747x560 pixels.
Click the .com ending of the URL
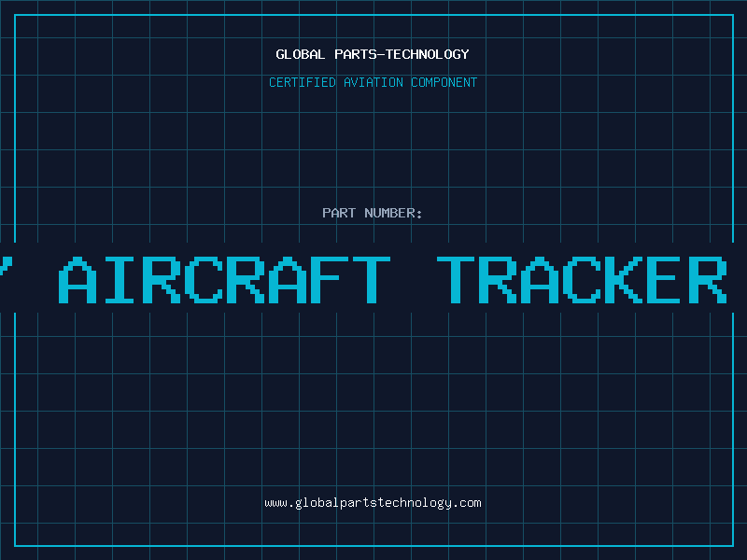[466, 503]
